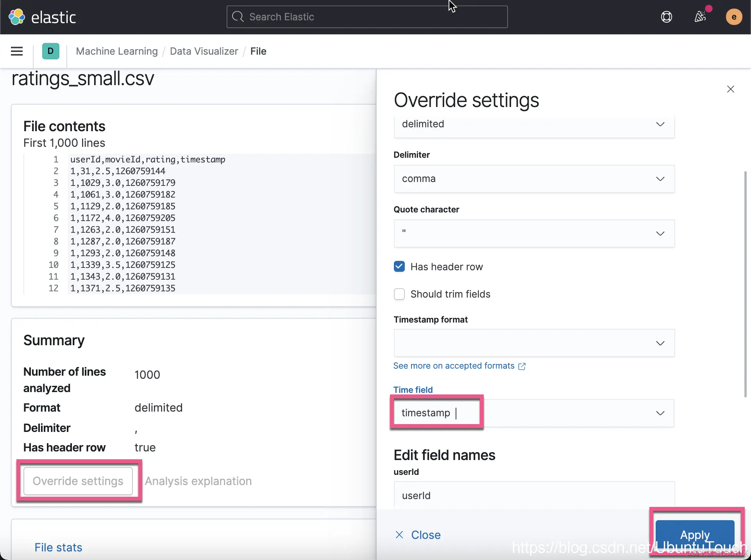Click the Search Elastic input field
751x560 pixels.
tap(367, 17)
